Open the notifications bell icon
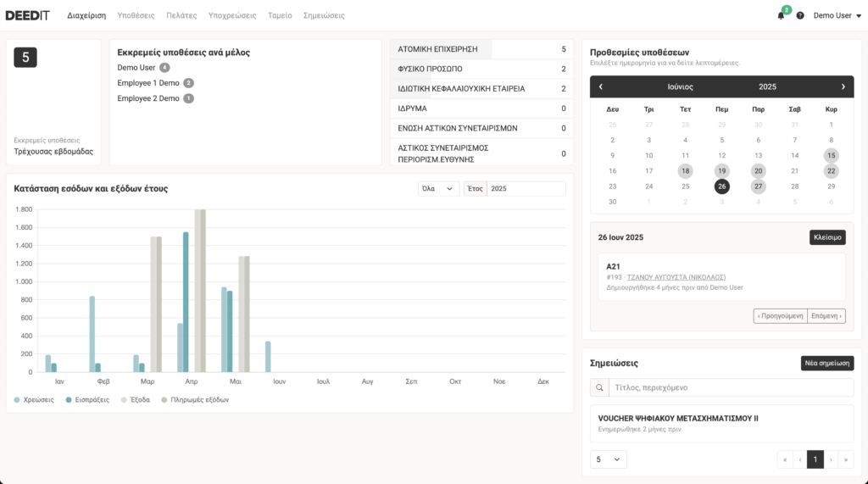Screen dimensions: 868x484 [781, 15]
